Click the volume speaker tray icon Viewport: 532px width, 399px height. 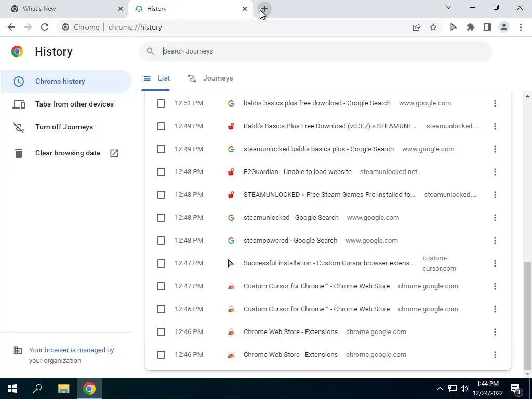pos(464,389)
